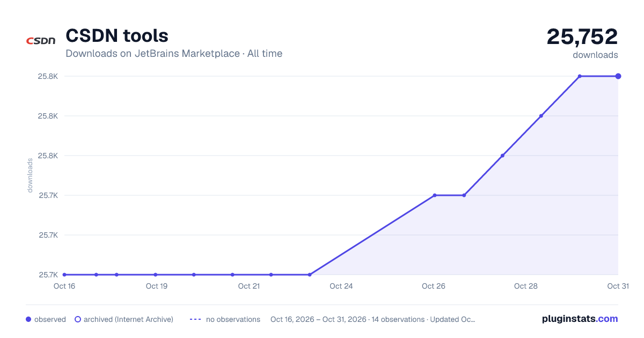This screenshot has height=338, width=644.
Task: Open the pluginstats.com link
Action: [580, 319]
